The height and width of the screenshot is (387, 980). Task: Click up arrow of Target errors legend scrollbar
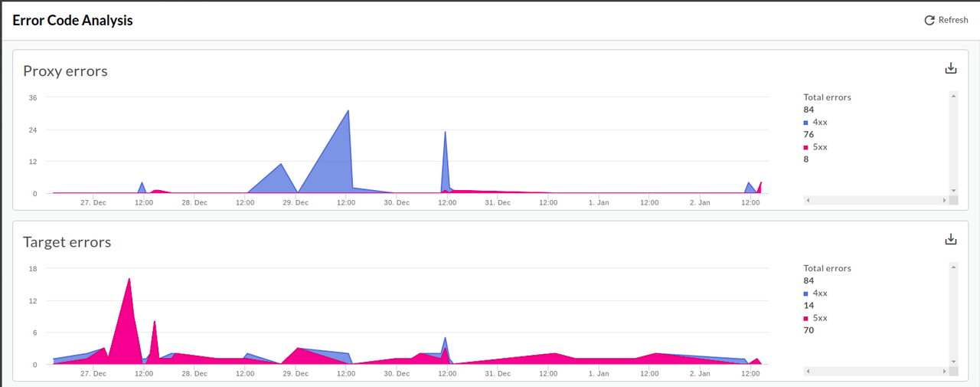tap(953, 267)
